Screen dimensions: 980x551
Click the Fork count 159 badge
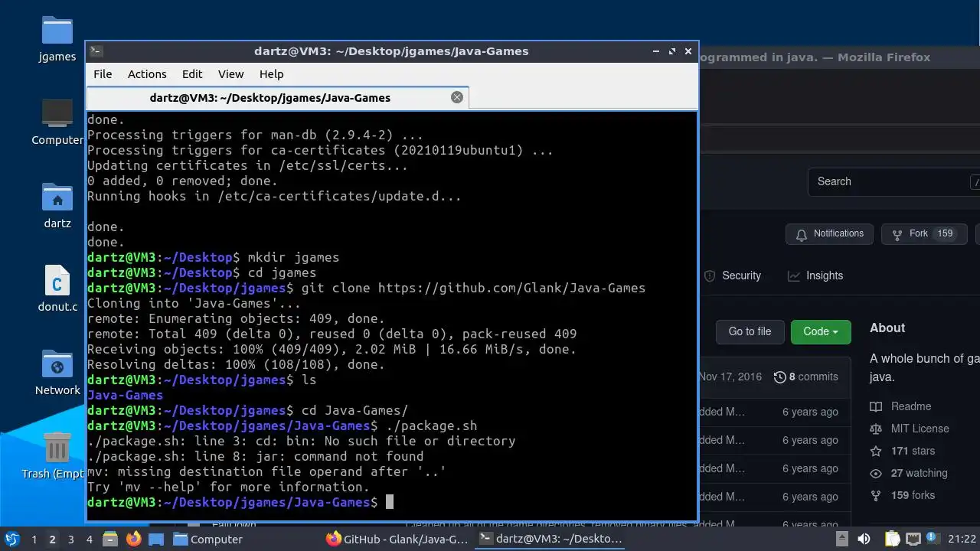pos(946,233)
